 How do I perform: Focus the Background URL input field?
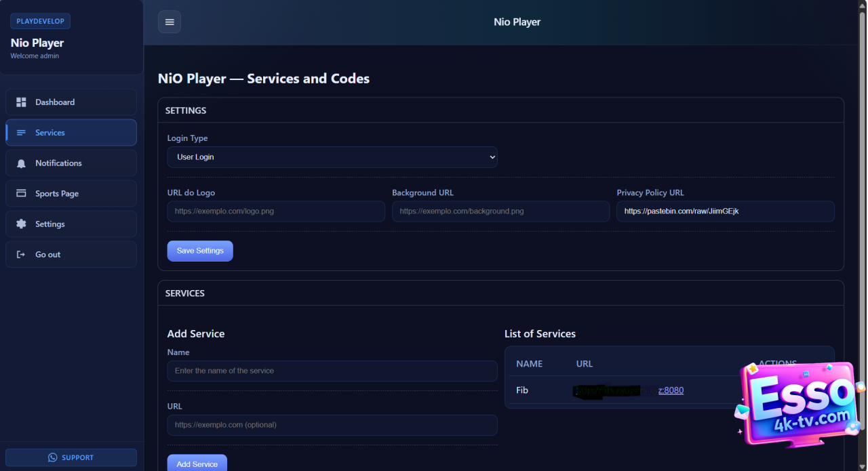500,211
